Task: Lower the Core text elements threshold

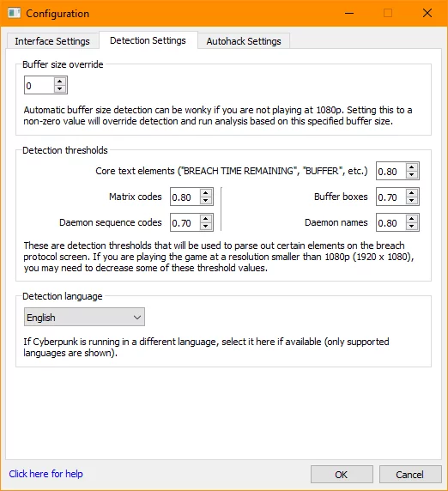Action: [412, 175]
